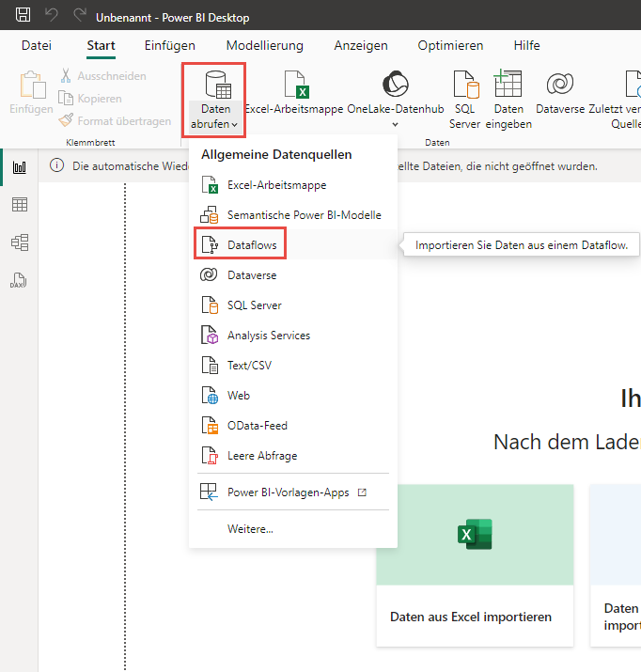Select Dataverse in the data sources menu
Image resolution: width=641 pixels, height=672 pixels.
coord(293,275)
